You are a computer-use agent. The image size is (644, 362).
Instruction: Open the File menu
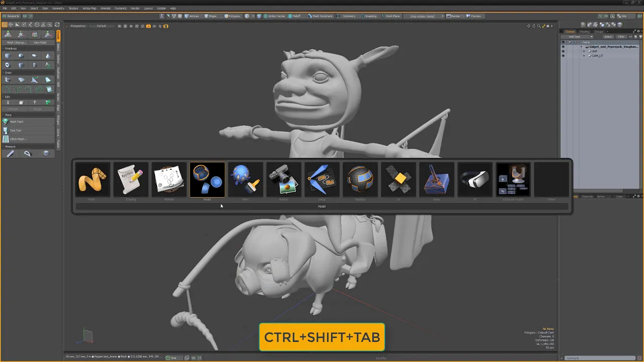[5, 9]
